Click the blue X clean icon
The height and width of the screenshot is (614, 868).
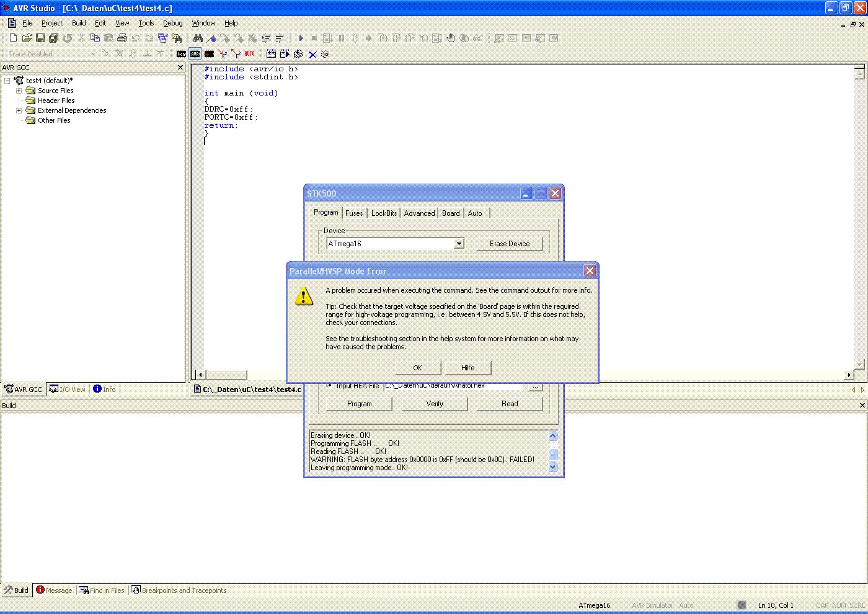coord(312,55)
